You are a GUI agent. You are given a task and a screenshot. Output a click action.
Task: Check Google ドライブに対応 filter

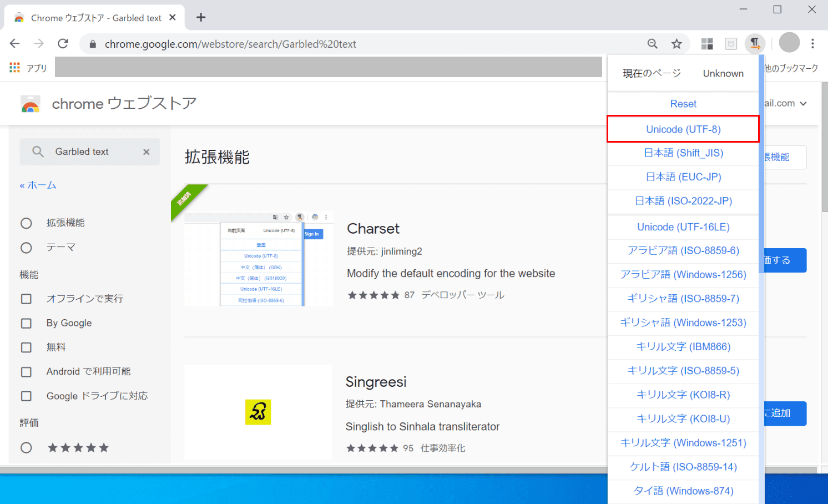tap(26, 396)
